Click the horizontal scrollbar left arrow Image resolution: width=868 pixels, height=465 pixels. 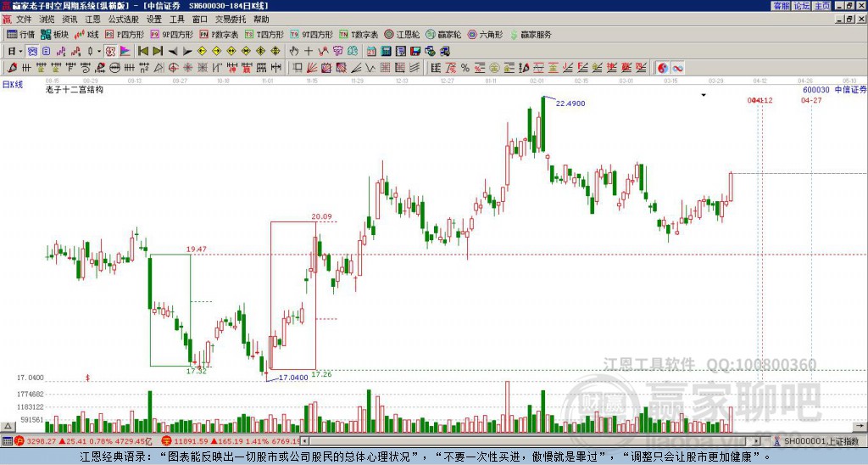click(305, 441)
